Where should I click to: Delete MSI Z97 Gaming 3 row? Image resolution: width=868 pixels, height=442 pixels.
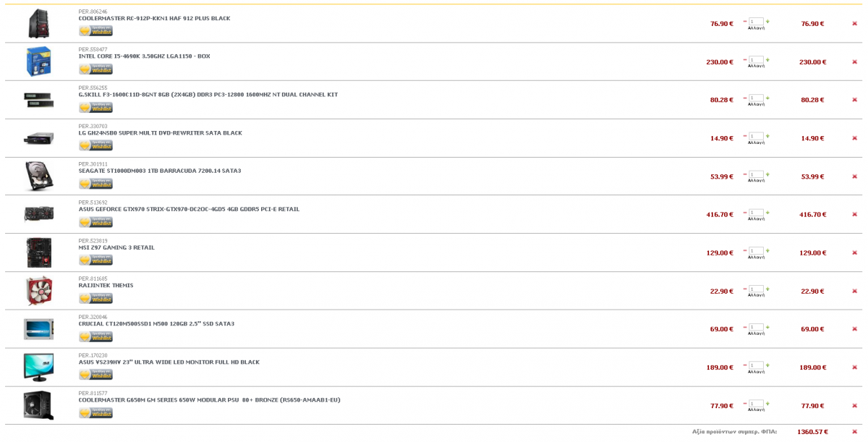854,253
